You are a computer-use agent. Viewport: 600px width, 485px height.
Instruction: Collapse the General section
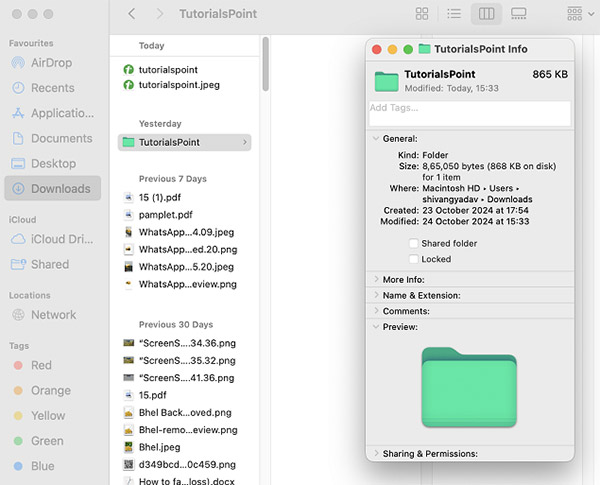tap(376, 138)
